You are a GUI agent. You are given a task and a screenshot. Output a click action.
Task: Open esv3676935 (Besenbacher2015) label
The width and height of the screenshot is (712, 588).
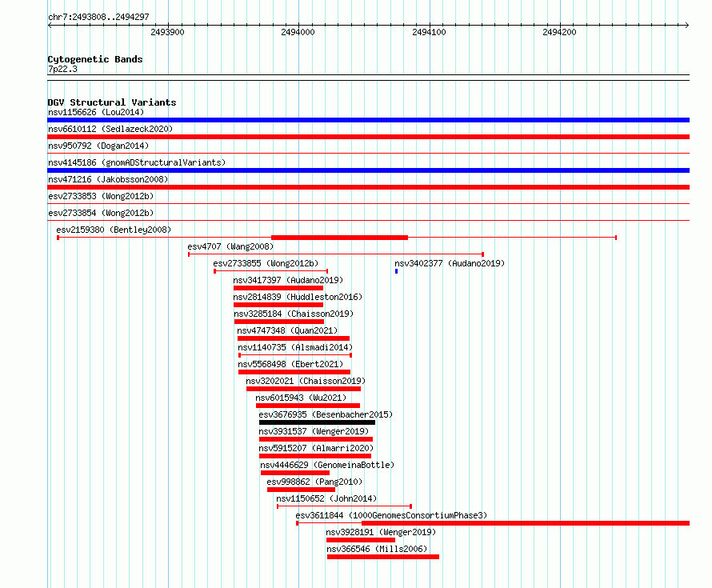[x=326, y=414]
